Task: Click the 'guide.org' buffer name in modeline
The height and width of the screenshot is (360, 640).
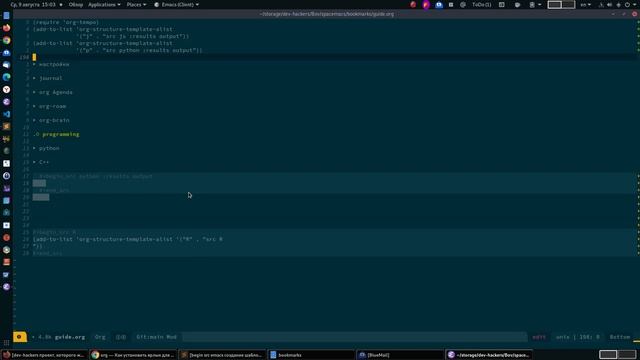Action: tap(70, 337)
